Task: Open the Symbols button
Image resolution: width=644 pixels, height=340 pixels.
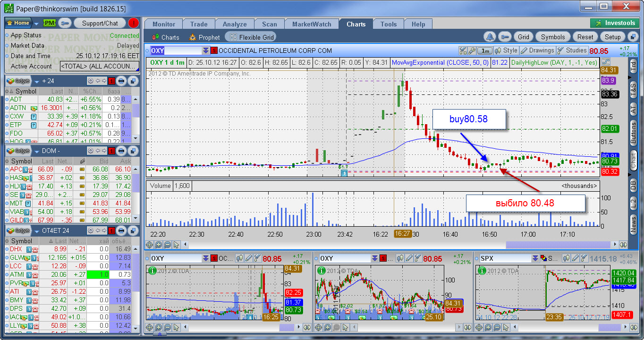Action: (553, 37)
